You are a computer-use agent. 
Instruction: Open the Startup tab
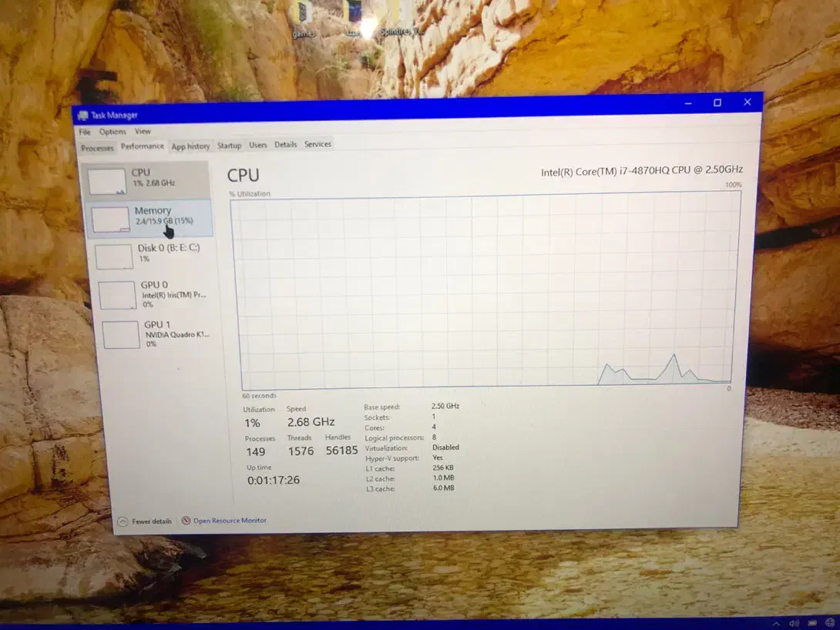(230, 146)
